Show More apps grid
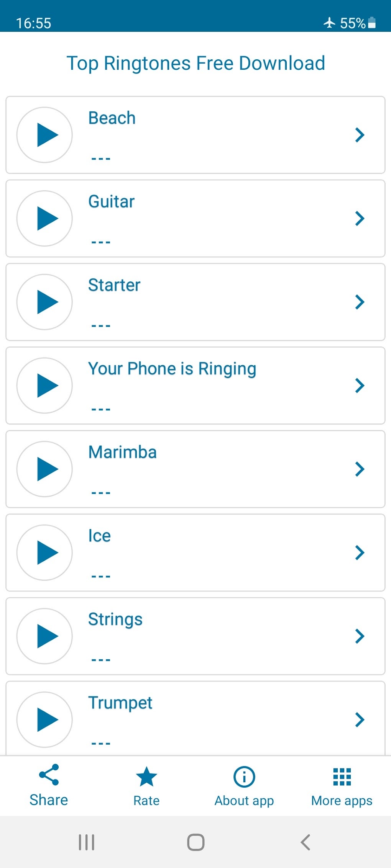 [x=342, y=786]
